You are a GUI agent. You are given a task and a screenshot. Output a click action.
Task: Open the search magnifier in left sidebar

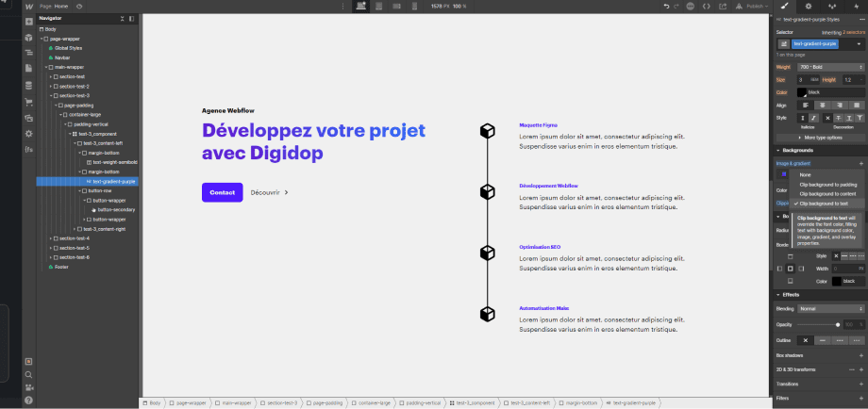point(29,374)
